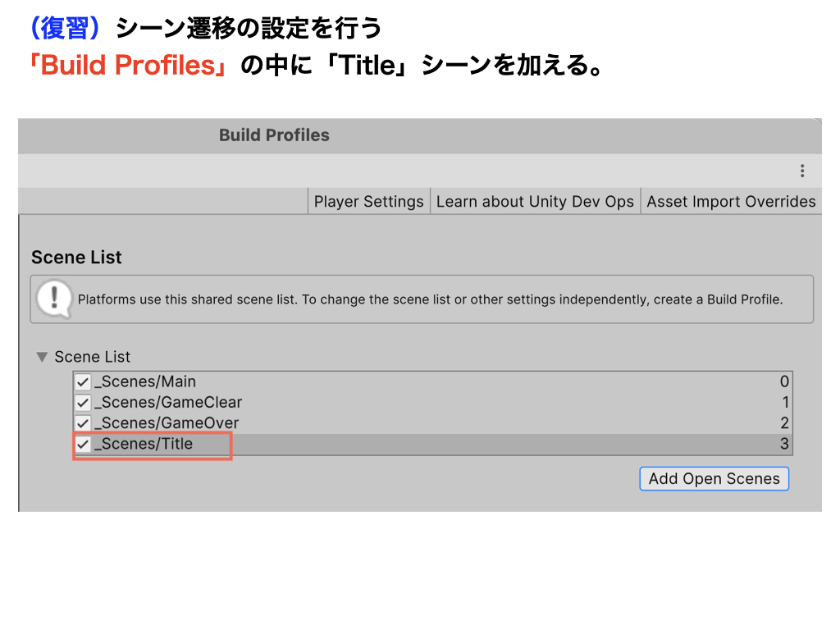This screenshot has width=840, height=630.
Task: Open Player Settings
Action: pyautogui.click(x=368, y=202)
